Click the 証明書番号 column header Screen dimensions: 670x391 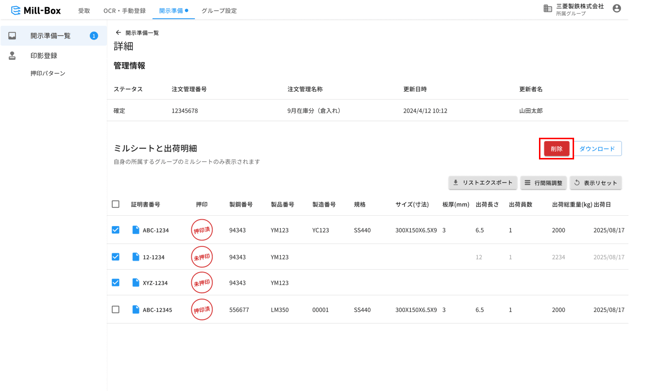tap(146, 205)
